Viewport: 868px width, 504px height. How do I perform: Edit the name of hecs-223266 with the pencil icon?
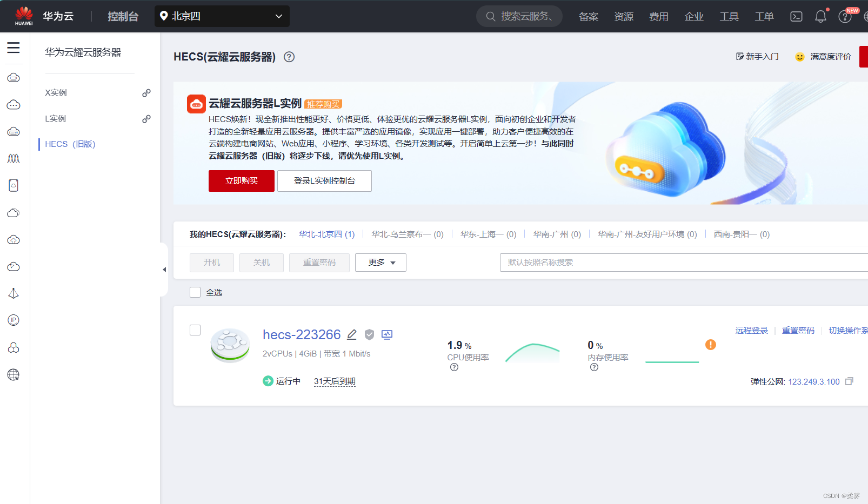tap(352, 335)
